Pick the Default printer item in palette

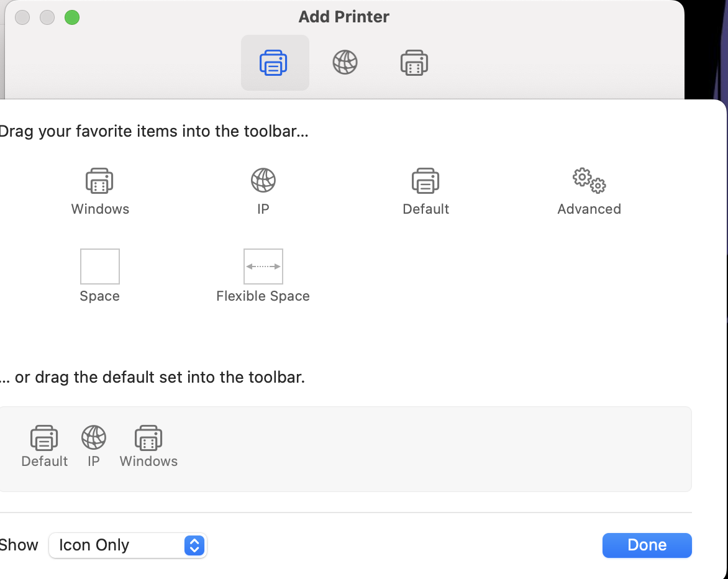[x=425, y=181]
